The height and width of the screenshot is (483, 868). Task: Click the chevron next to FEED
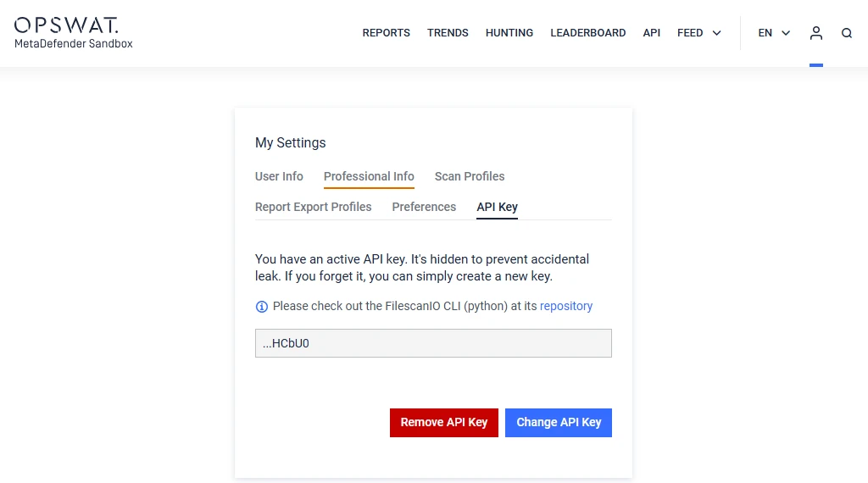click(717, 33)
